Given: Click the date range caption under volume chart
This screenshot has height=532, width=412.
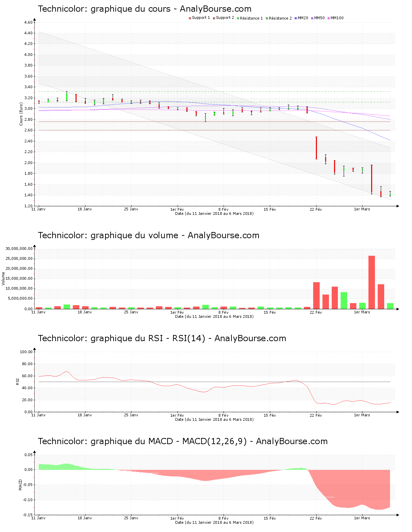Looking at the screenshot, I should point(214,316).
